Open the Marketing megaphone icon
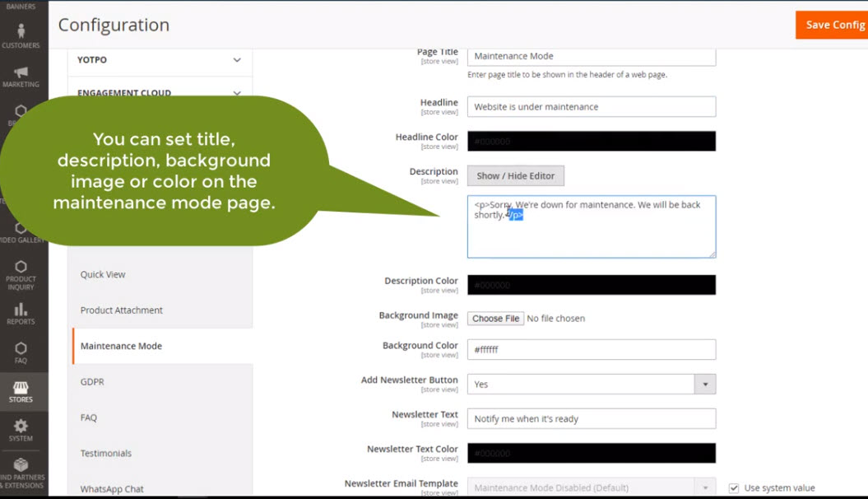Viewport: 868px width, 499px height. [x=21, y=76]
